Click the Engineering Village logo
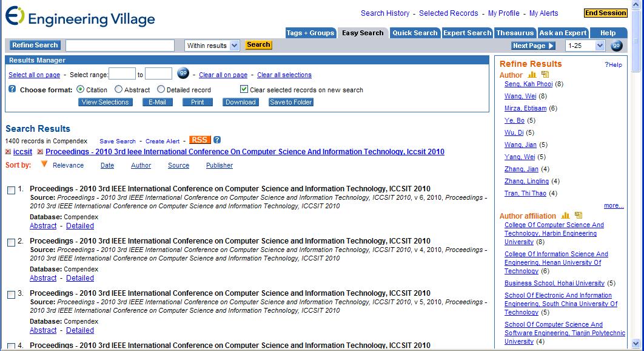644x351 pixels. tap(80, 17)
